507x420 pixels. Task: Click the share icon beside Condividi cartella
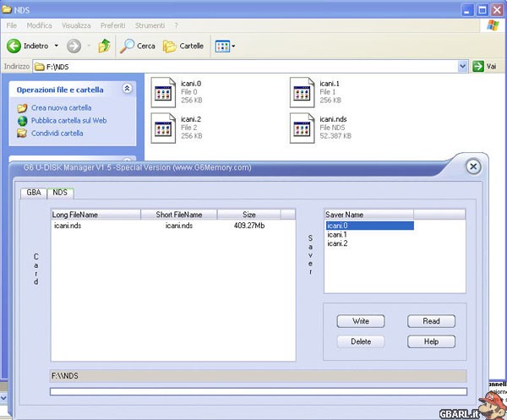coord(22,134)
